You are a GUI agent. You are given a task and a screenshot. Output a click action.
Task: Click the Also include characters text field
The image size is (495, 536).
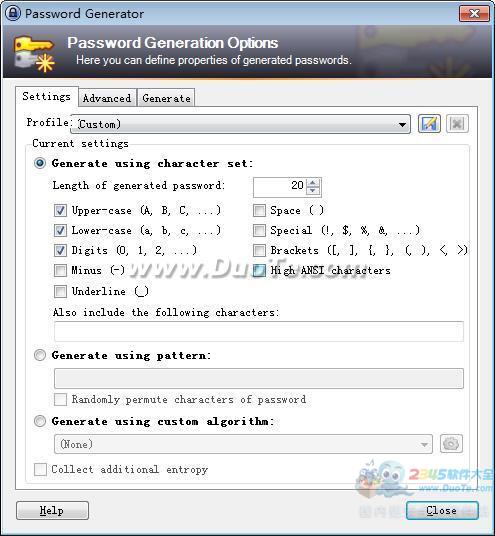259,331
